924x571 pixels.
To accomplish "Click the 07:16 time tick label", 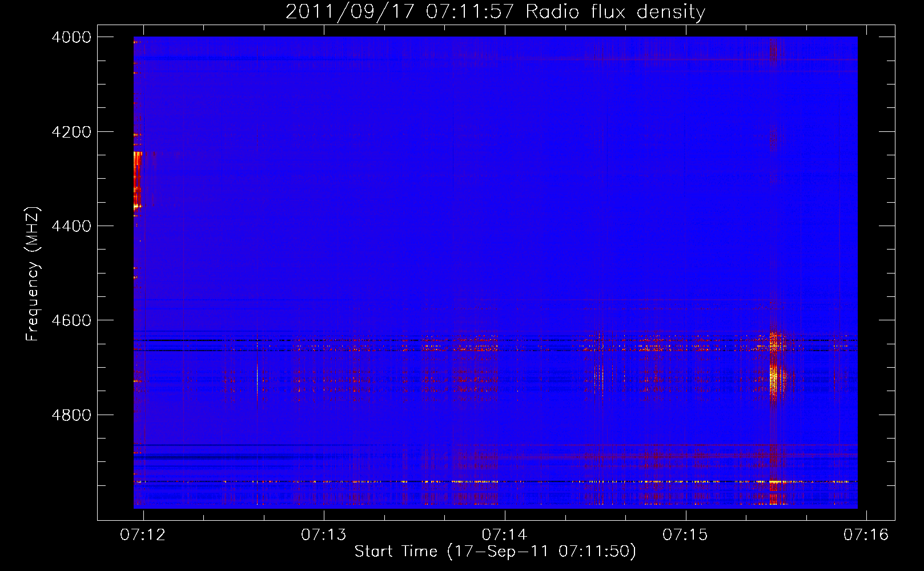I will [866, 534].
